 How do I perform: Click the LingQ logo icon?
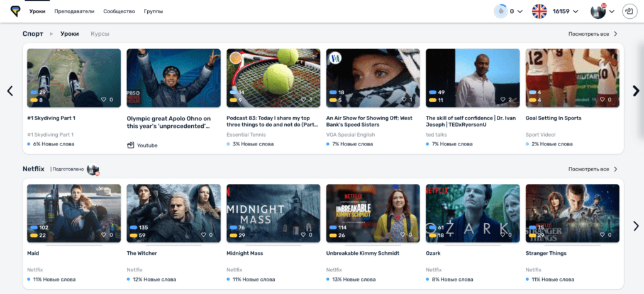pyautogui.click(x=15, y=11)
